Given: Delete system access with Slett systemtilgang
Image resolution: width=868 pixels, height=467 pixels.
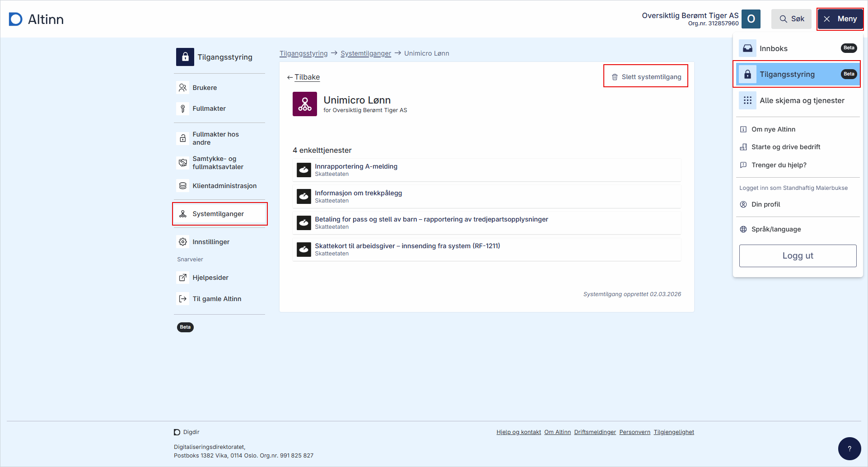Looking at the screenshot, I should [646, 77].
